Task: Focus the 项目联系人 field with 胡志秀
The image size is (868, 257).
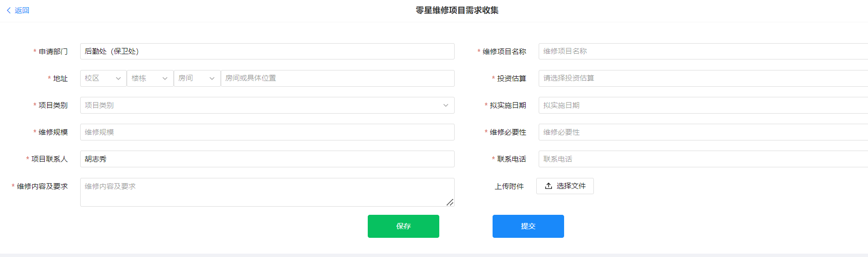Action: pos(267,159)
